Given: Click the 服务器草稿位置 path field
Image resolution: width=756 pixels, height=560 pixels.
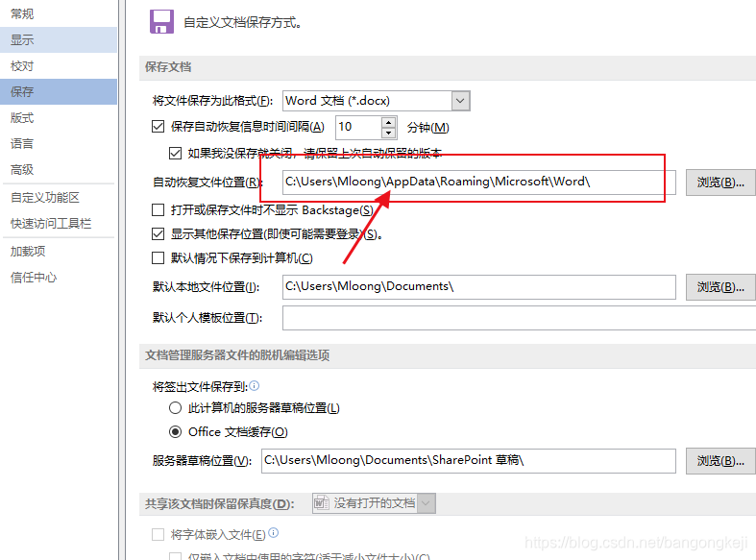Looking at the screenshot, I should pos(468,461).
